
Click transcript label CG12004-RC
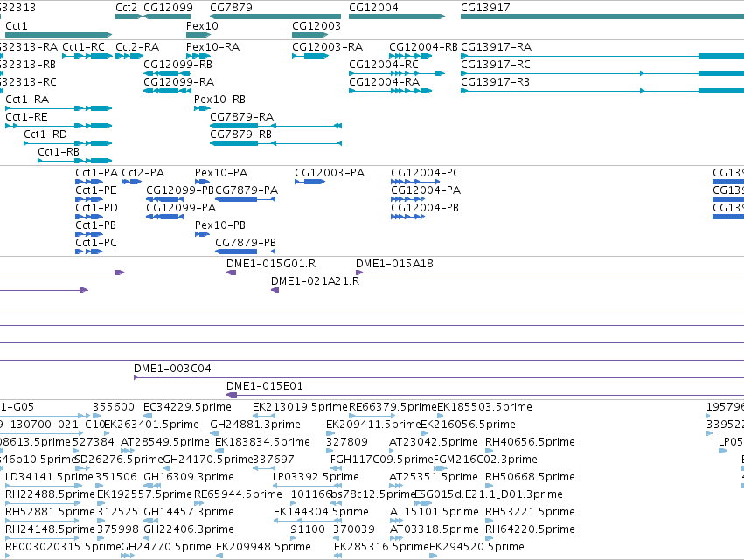(384, 64)
